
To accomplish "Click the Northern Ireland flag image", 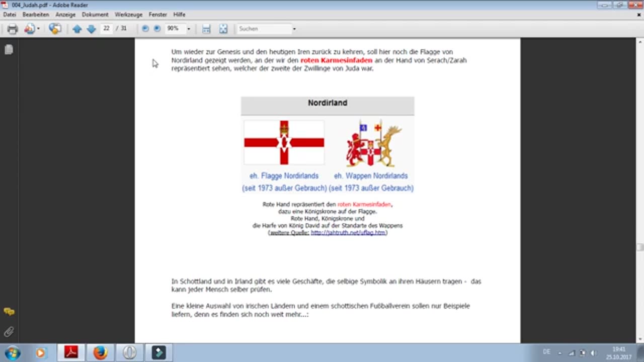I will coord(284,143).
